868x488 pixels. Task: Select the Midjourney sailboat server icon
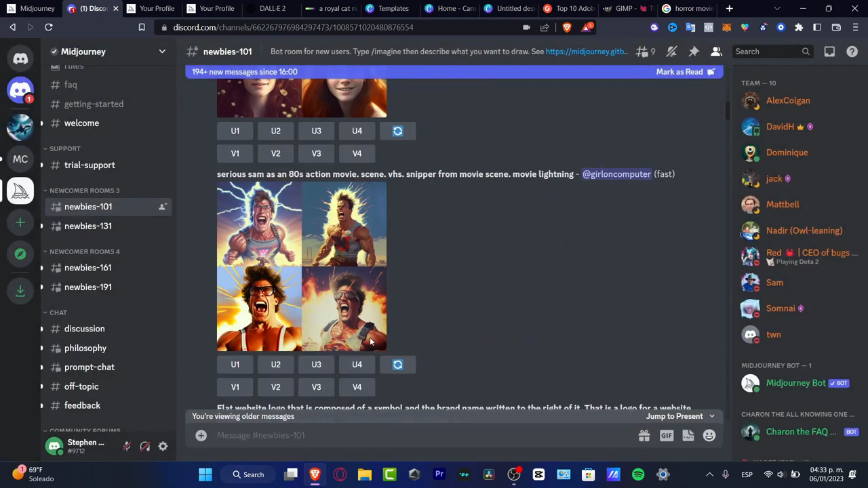tap(20, 191)
